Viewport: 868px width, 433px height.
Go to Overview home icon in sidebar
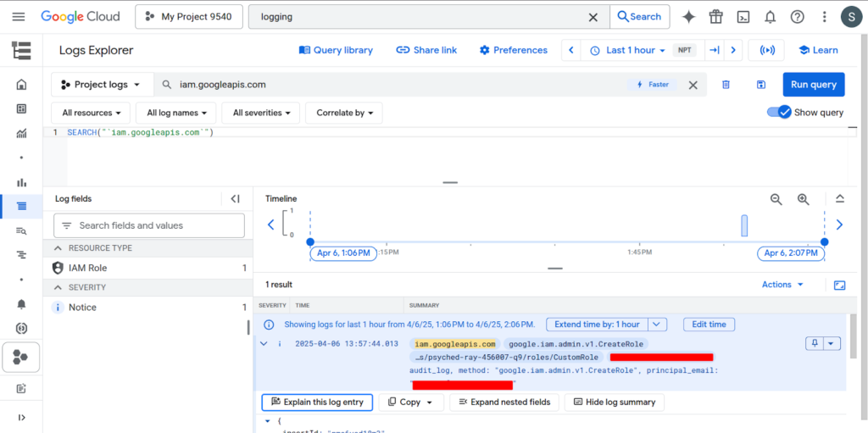coord(21,85)
